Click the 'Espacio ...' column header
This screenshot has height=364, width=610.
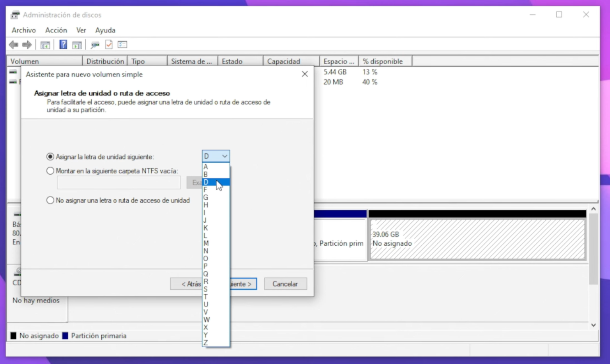pyautogui.click(x=339, y=61)
